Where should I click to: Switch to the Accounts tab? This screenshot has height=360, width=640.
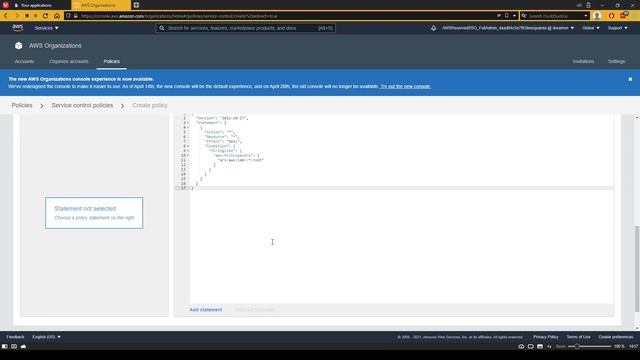coord(24,61)
